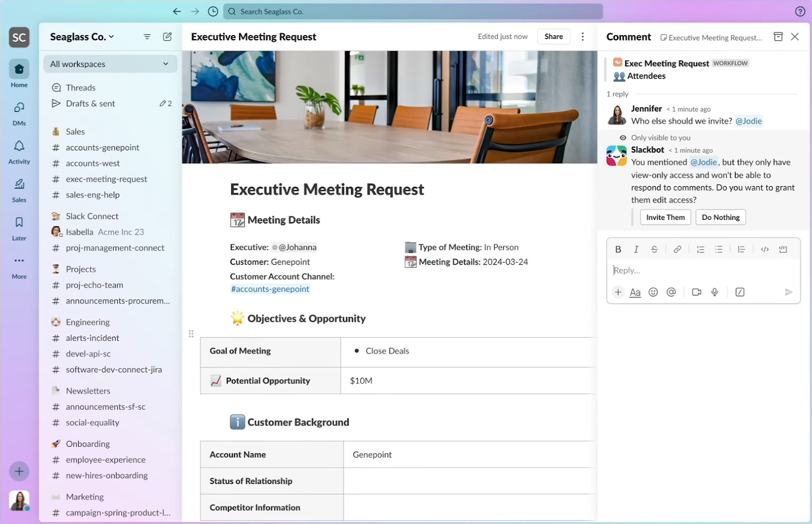This screenshot has height=524, width=812.
Task: Open emoji picker in reply
Action: point(653,292)
